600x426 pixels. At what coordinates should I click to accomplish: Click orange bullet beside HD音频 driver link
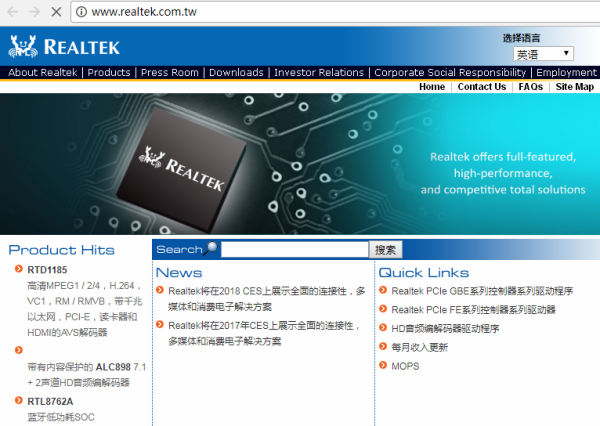point(383,327)
